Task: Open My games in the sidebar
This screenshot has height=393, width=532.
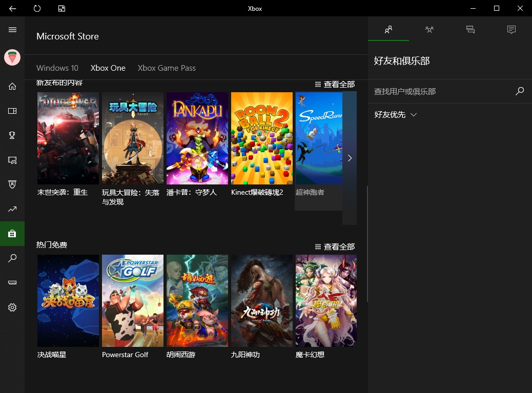Action: point(12,111)
